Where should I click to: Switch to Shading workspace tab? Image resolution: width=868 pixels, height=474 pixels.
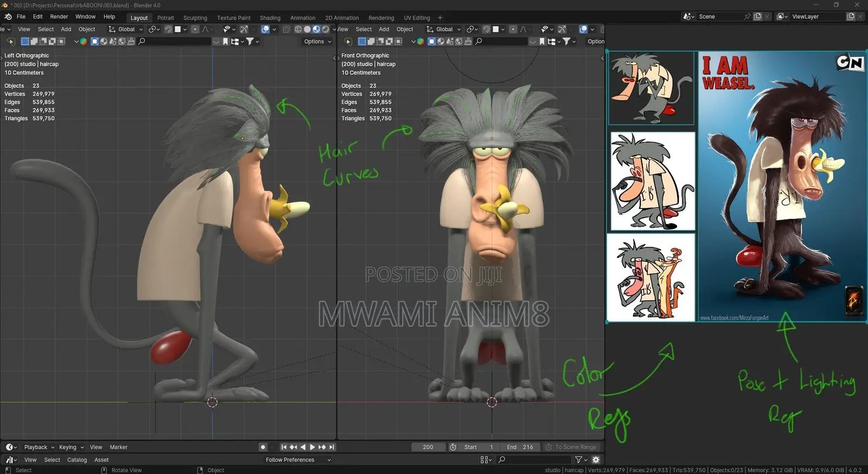click(x=270, y=18)
